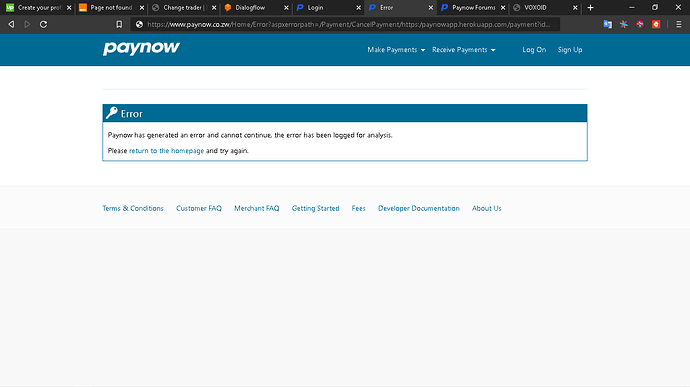Bookmark this page with the bookmark icon
This screenshot has width=690, height=387.
(119, 24)
